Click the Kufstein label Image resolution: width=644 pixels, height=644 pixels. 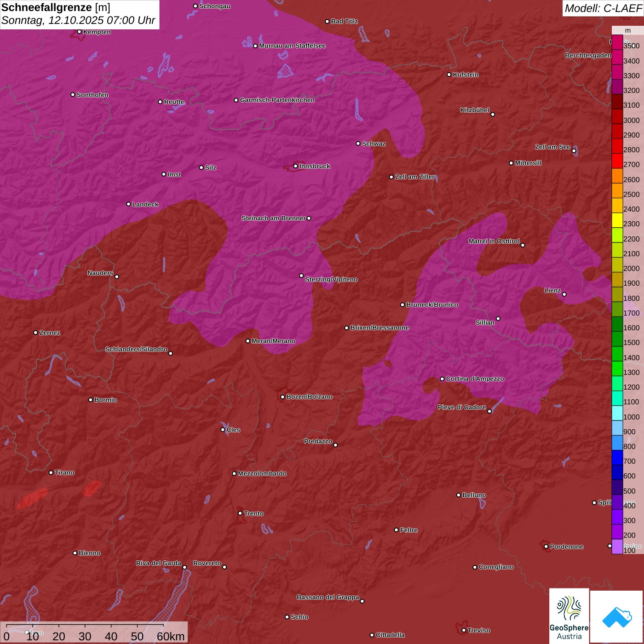466,75
